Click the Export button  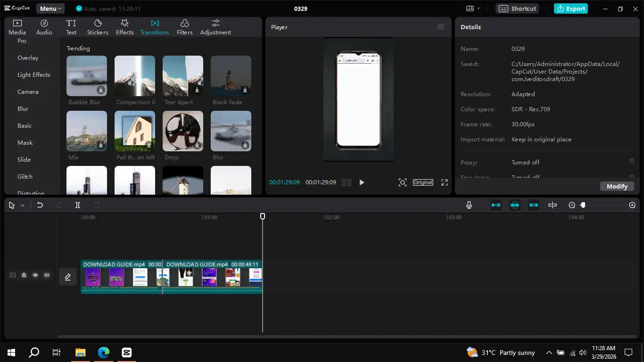click(570, 8)
